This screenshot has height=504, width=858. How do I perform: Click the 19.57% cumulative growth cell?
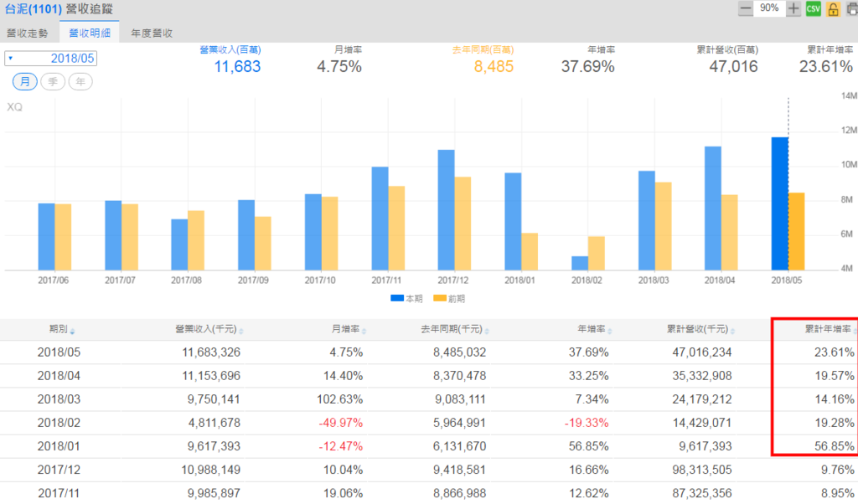(x=834, y=376)
